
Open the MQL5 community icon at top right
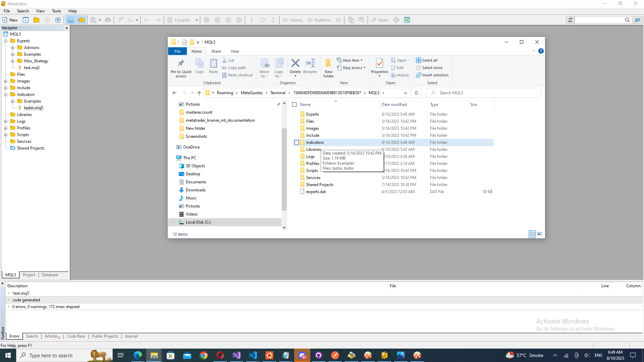(638, 20)
